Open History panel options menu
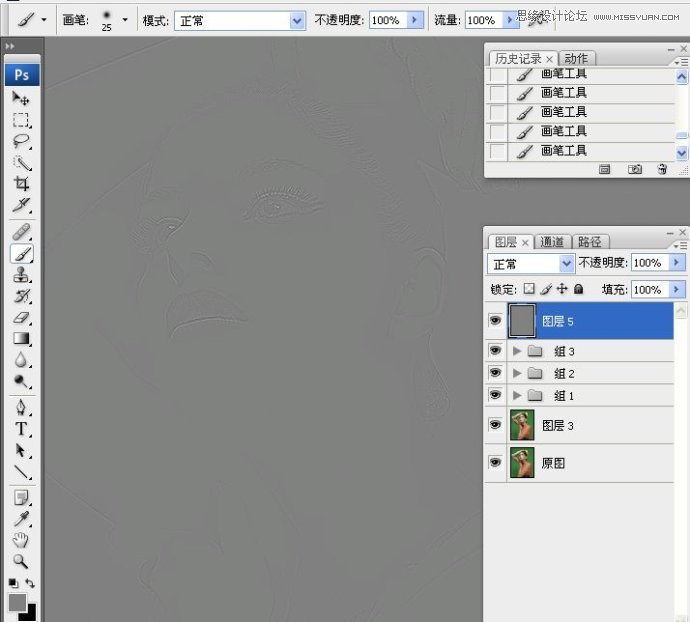 [x=681, y=63]
